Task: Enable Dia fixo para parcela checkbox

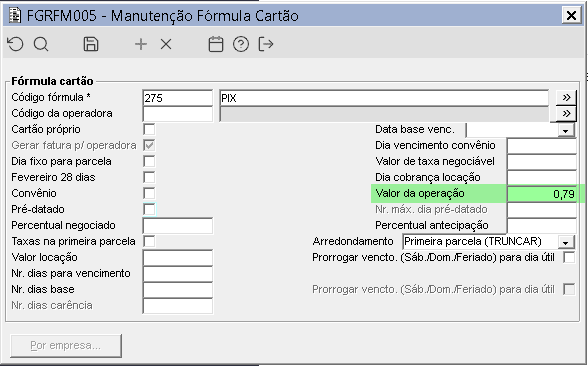Action: (x=149, y=161)
